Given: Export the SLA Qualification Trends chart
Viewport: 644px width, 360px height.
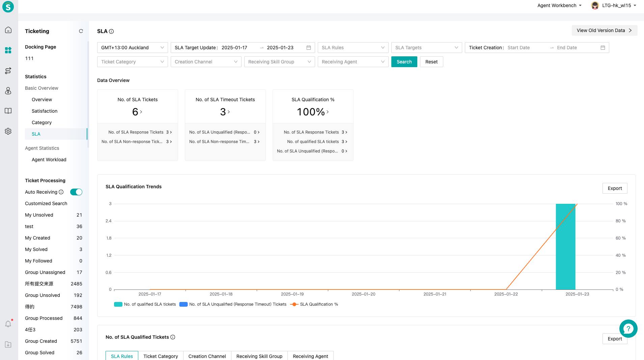Looking at the screenshot, I should (x=615, y=188).
